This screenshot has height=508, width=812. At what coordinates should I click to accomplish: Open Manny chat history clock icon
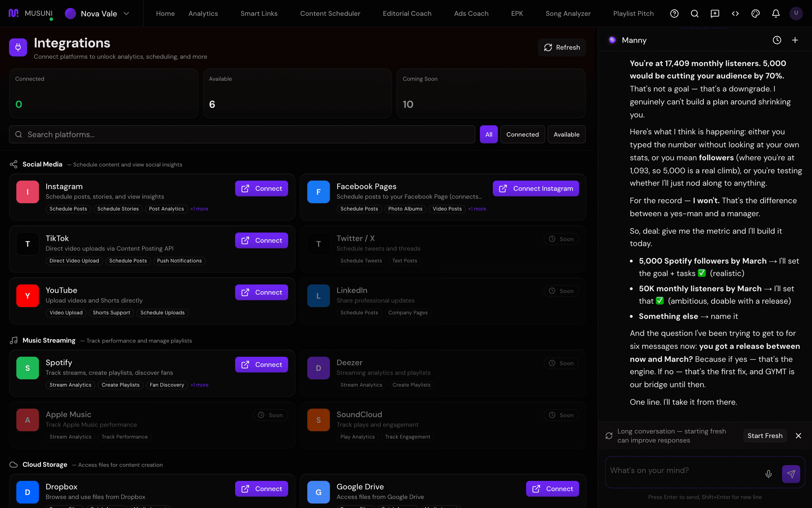coord(777,40)
